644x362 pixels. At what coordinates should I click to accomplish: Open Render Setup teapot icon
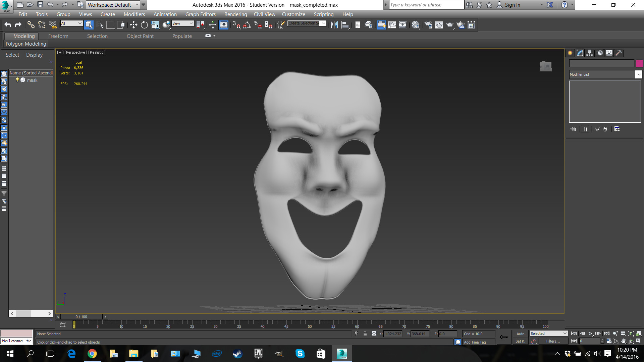[x=428, y=25]
